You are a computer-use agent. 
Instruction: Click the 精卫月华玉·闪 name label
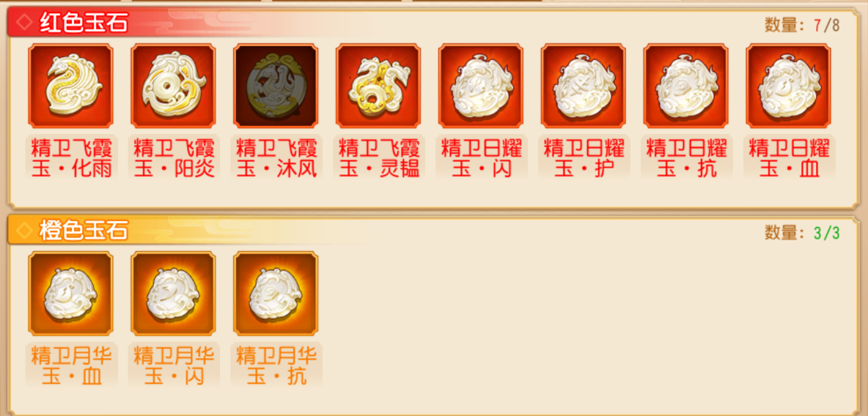pyautogui.click(x=174, y=365)
